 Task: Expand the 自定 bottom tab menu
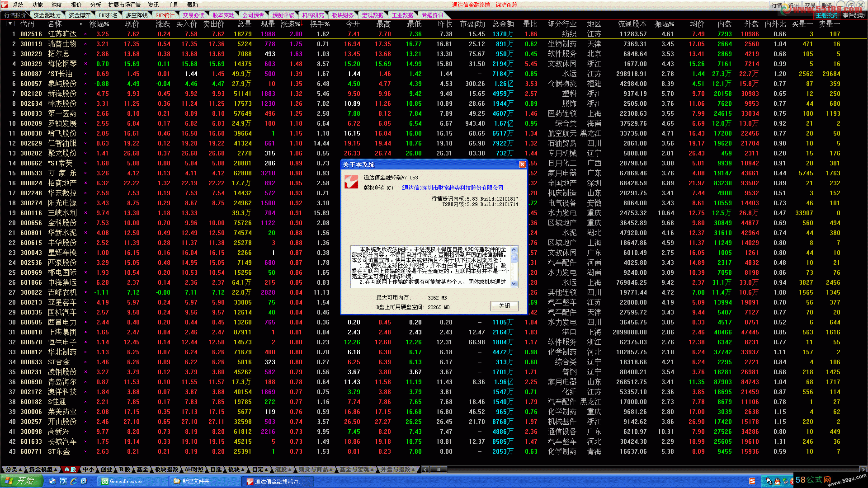[260, 469]
